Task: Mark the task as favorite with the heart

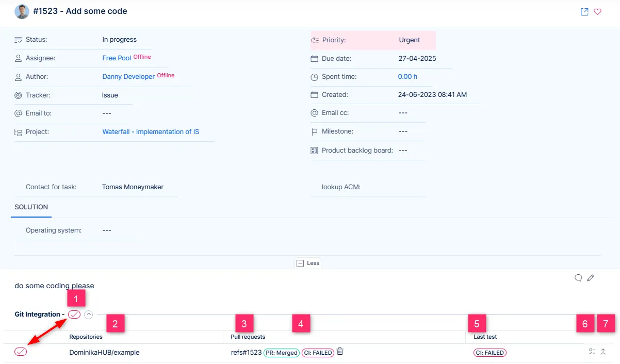Action: pos(598,12)
